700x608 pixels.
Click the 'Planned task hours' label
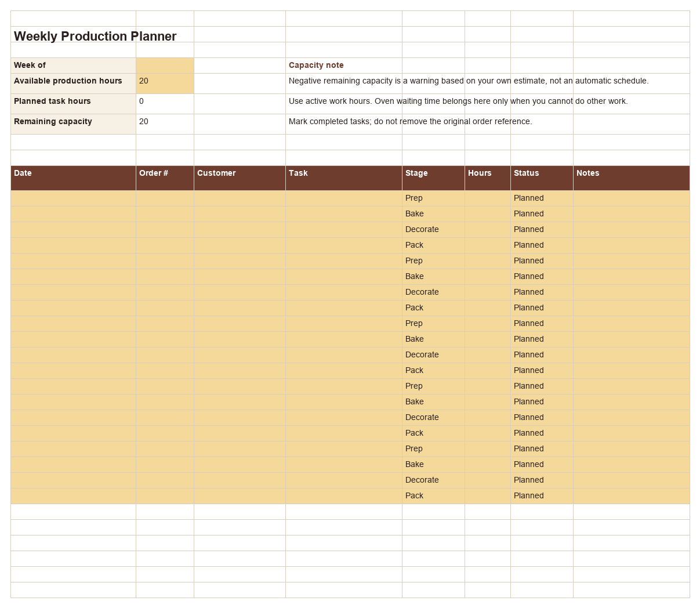coord(73,104)
